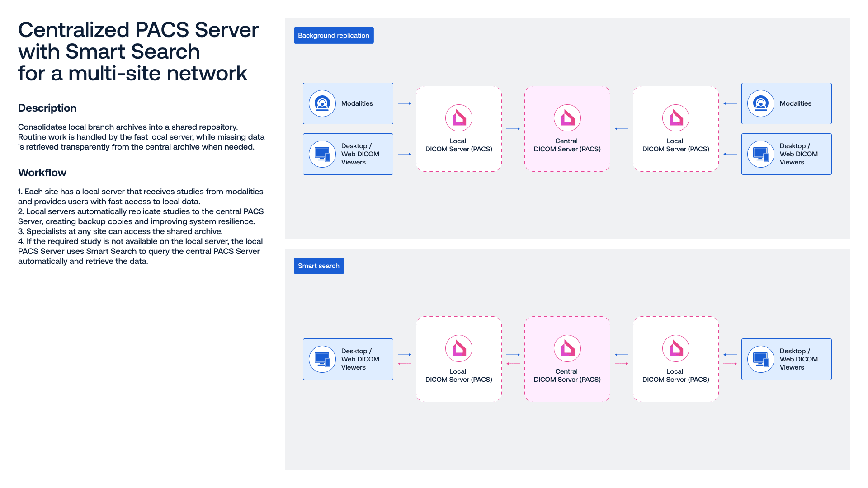Click the Workflow heading
Viewport: 868px width, 488px height.
[x=42, y=173]
